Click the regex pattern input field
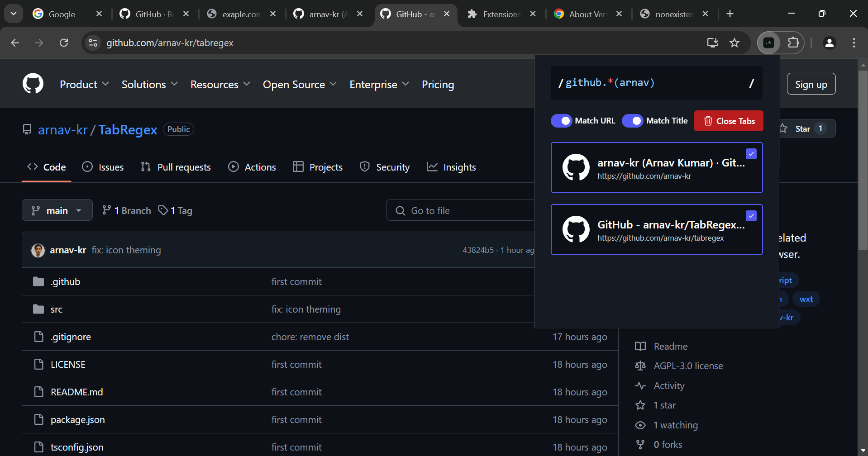 656,83
